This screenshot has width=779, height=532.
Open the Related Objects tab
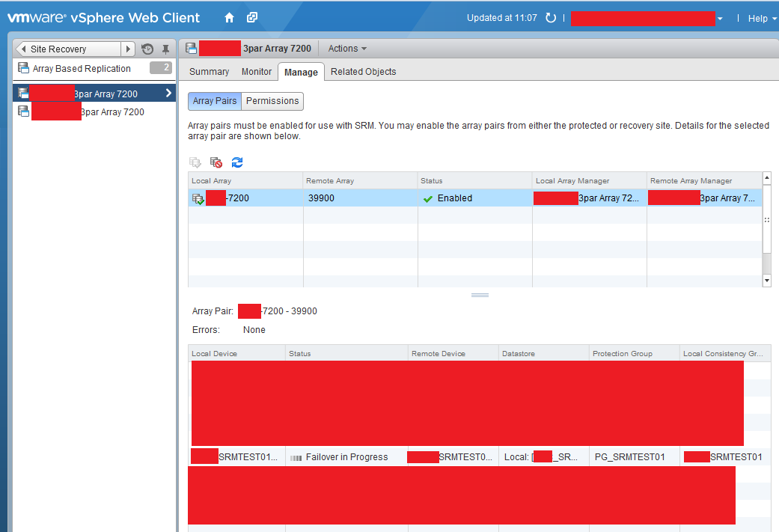coord(364,72)
